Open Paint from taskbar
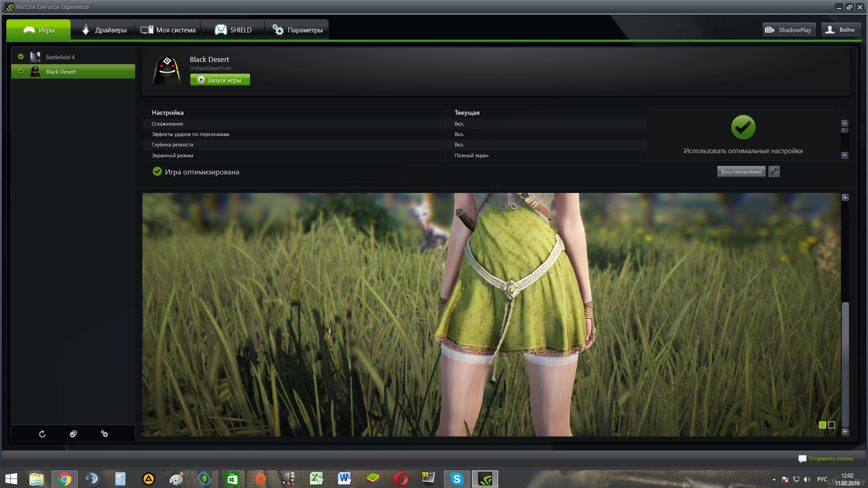 click(176, 479)
